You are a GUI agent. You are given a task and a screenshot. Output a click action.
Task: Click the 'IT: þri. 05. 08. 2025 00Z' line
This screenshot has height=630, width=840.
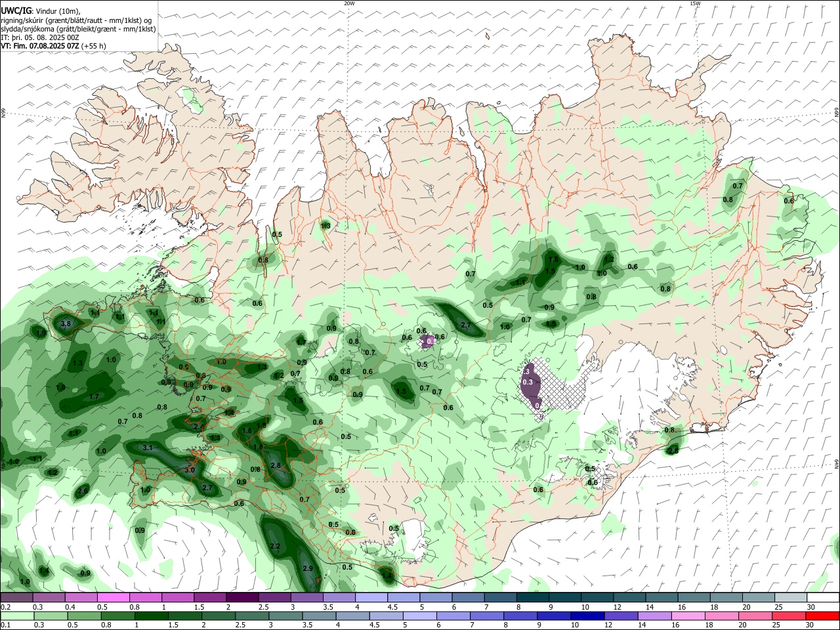coord(40,37)
